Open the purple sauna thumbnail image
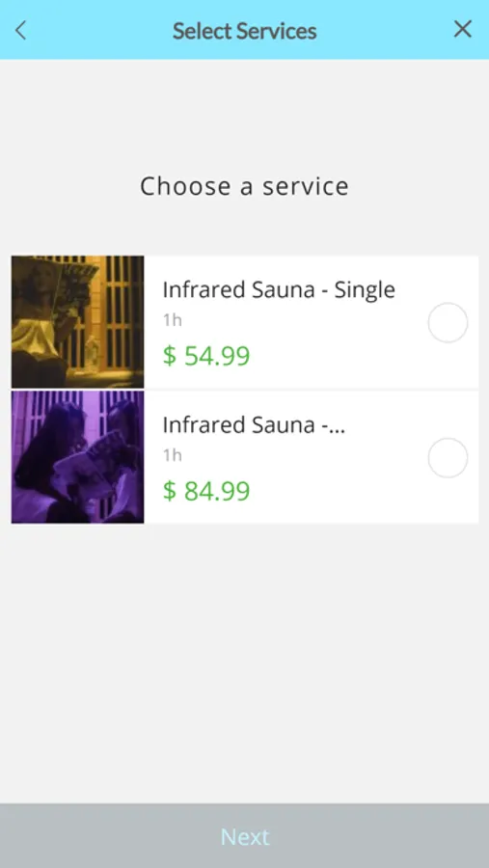This screenshot has width=489, height=868. tap(77, 457)
